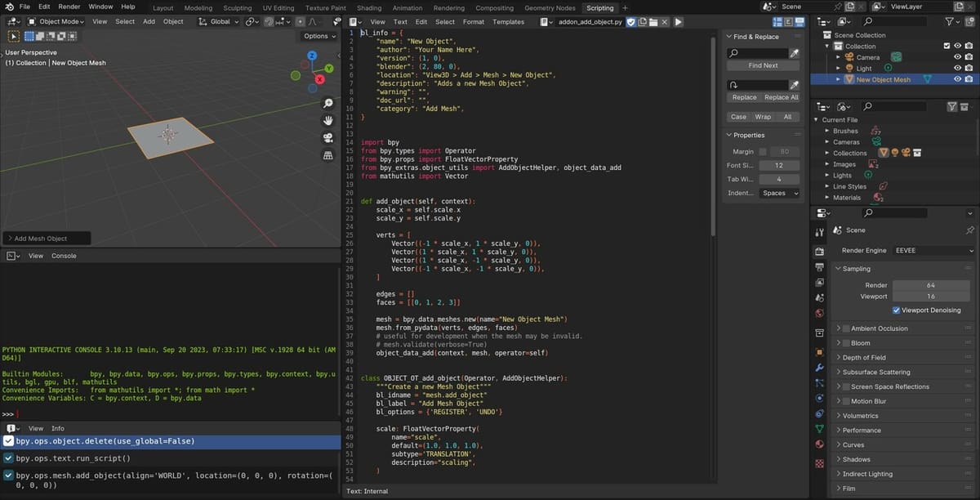Open the Object Mode dropdown
Screen dimensions: 980x500
pyautogui.click(x=56, y=21)
